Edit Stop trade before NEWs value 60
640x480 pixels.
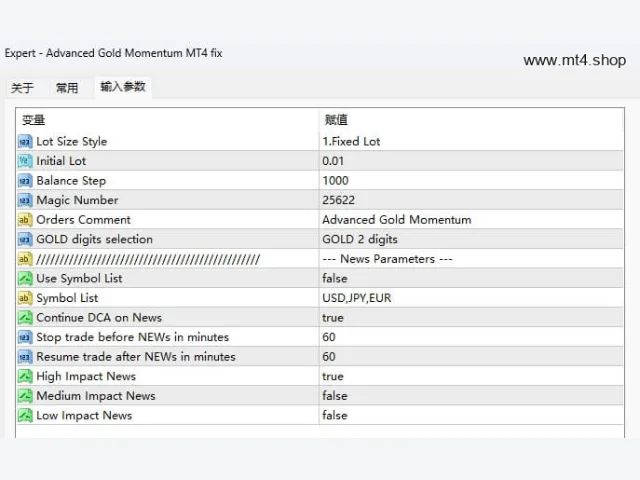coord(471,338)
